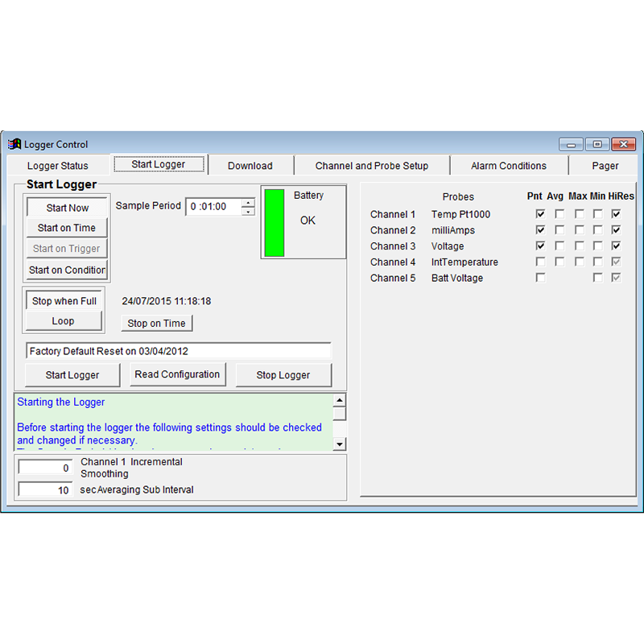Click the green Battery level indicator bar

coord(275,223)
